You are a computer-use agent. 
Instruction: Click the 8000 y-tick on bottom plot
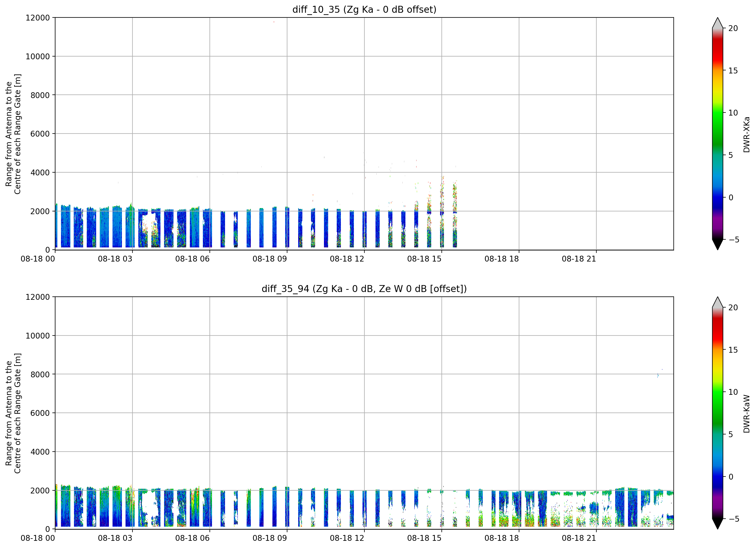click(40, 374)
